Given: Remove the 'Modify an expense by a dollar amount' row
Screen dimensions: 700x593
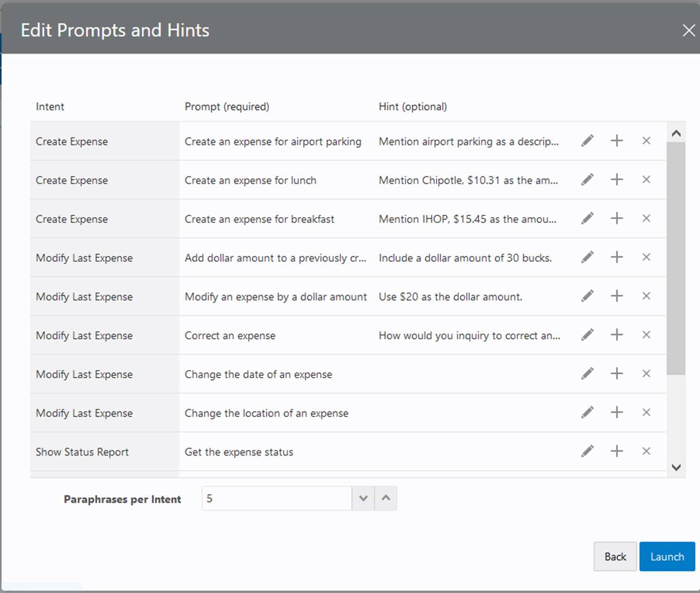Looking at the screenshot, I should pyautogui.click(x=646, y=296).
